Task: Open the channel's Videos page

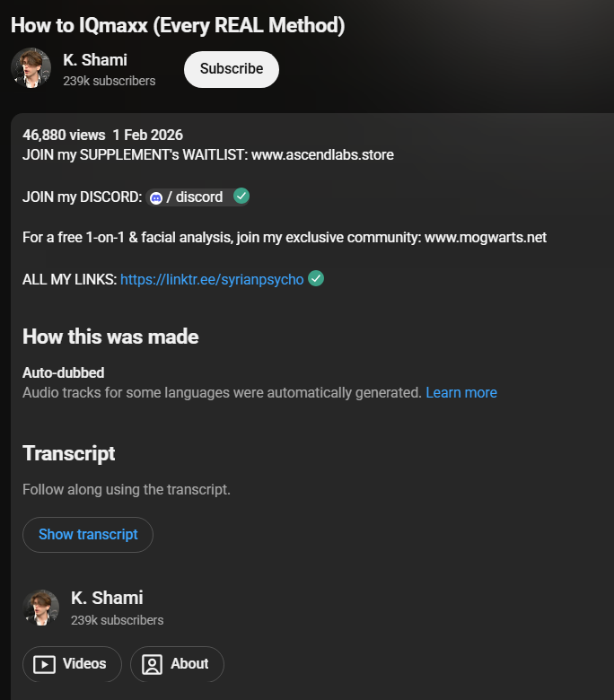Action: pyautogui.click(x=72, y=664)
